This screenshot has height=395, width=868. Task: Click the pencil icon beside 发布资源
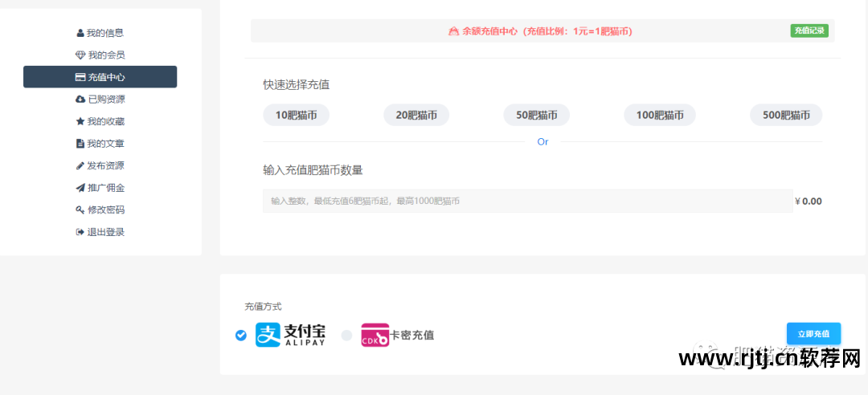click(80, 165)
